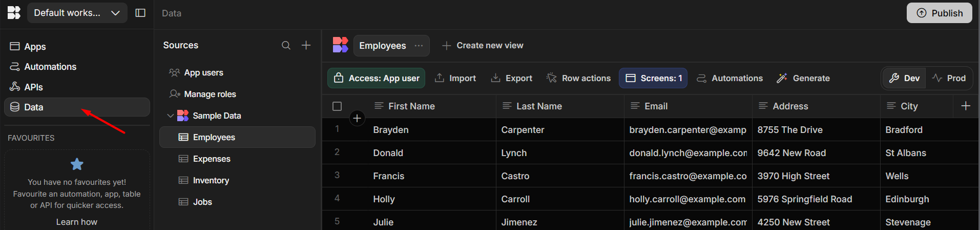
Task: Toggle the sidebar panel icon
Action: tap(140, 13)
